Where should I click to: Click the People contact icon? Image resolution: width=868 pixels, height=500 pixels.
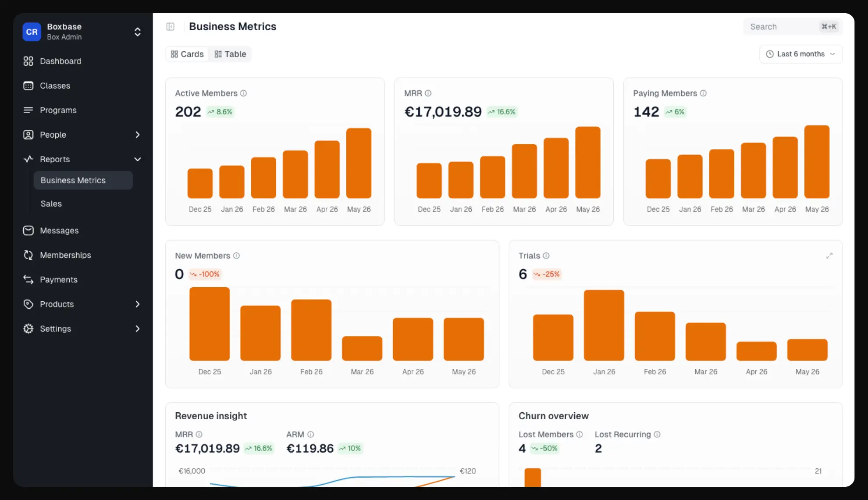point(28,135)
